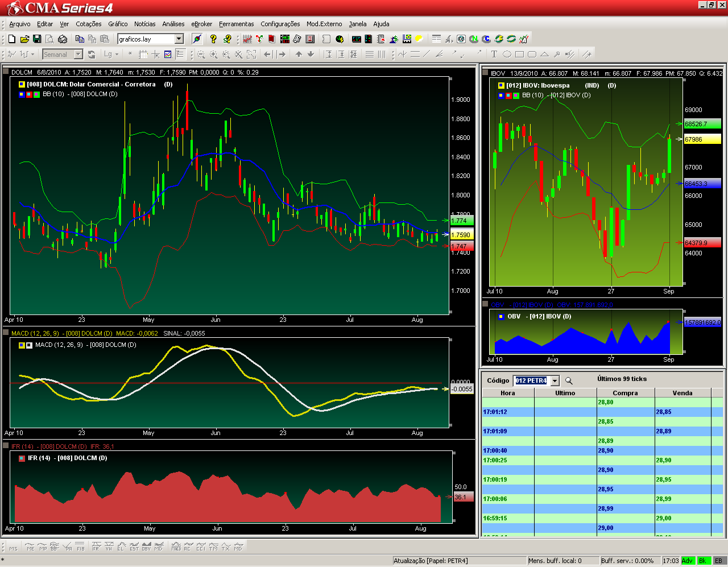
Task: Open the Semanal period dropdown
Action: [x=78, y=55]
